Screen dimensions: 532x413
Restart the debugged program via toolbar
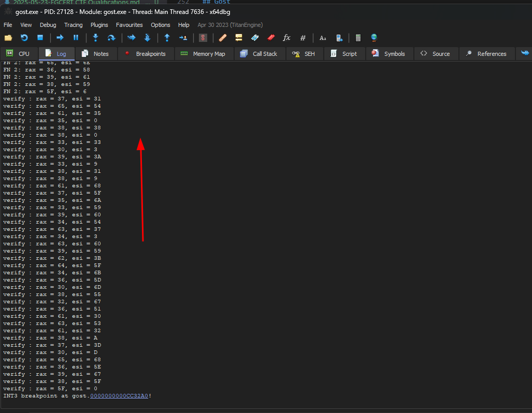tap(24, 38)
